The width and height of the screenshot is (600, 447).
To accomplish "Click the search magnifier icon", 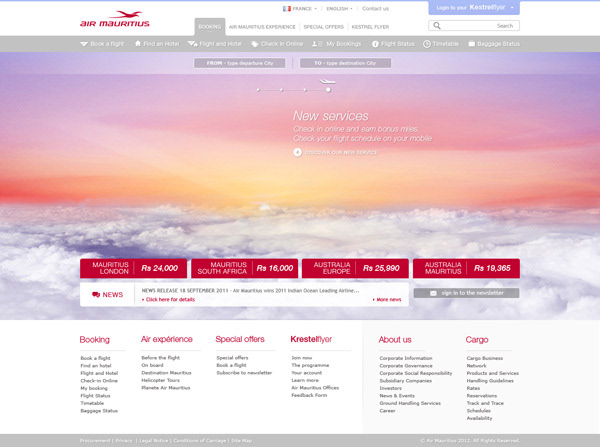I will click(437, 26).
